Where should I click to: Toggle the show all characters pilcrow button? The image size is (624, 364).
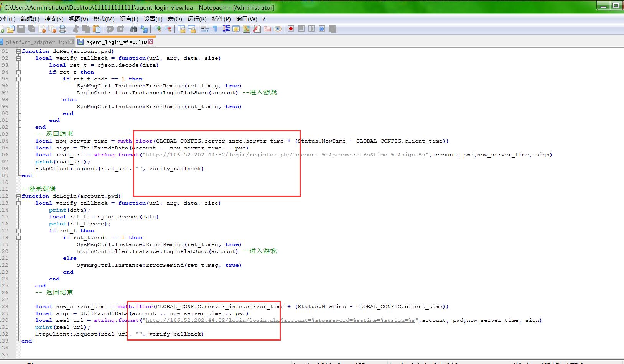[215, 29]
